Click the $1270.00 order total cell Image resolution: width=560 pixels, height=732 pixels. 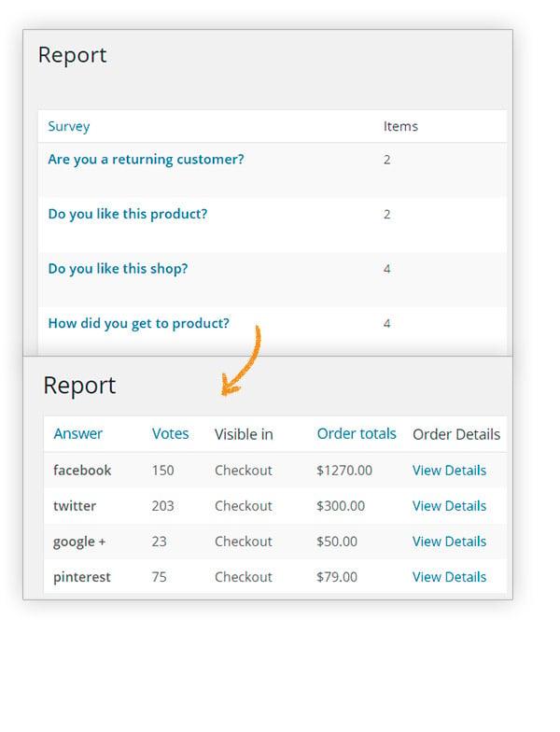(344, 471)
